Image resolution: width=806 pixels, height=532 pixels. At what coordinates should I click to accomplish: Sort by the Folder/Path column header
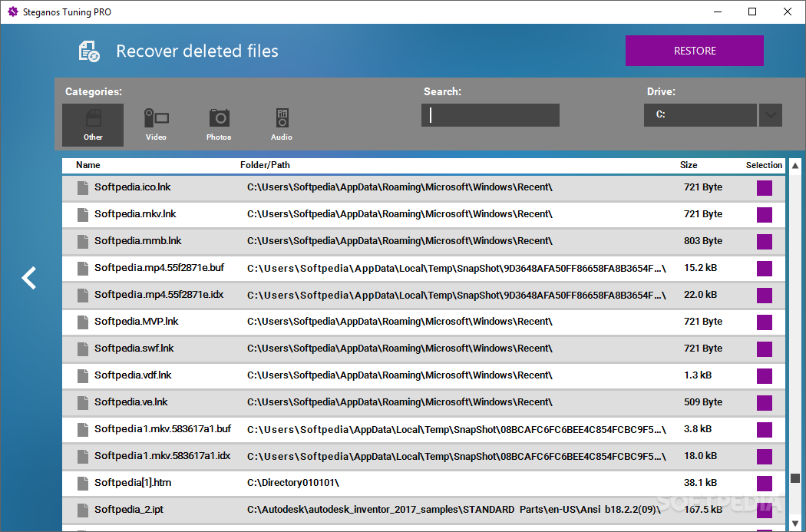pos(265,165)
